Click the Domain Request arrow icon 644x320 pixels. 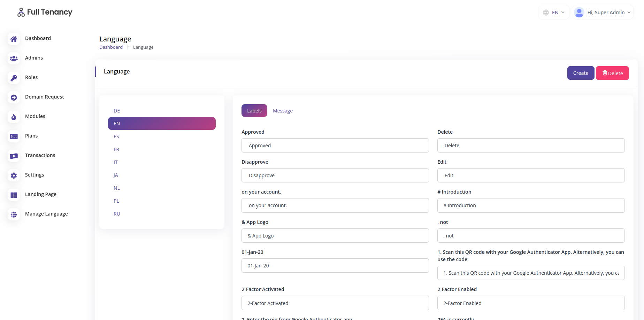[14, 97]
